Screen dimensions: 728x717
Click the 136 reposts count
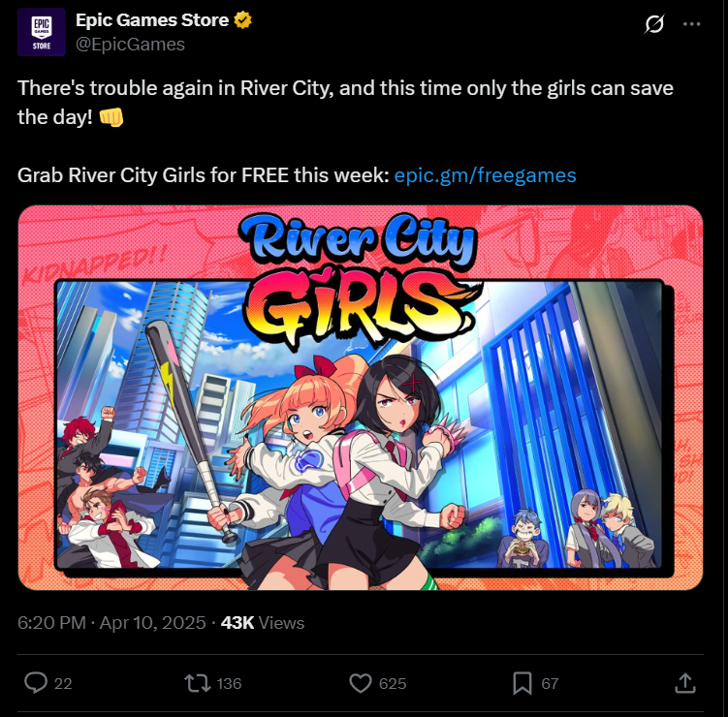tap(229, 684)
